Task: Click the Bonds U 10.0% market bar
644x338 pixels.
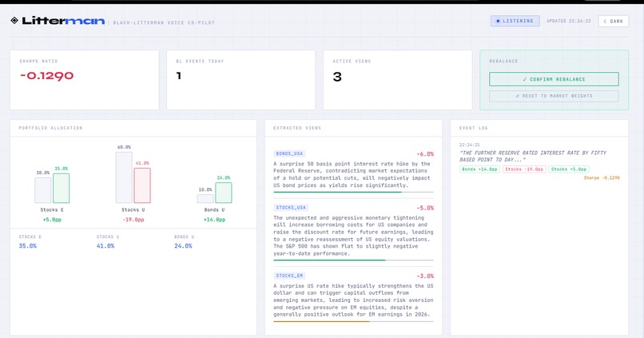Action: coord(205,198)
